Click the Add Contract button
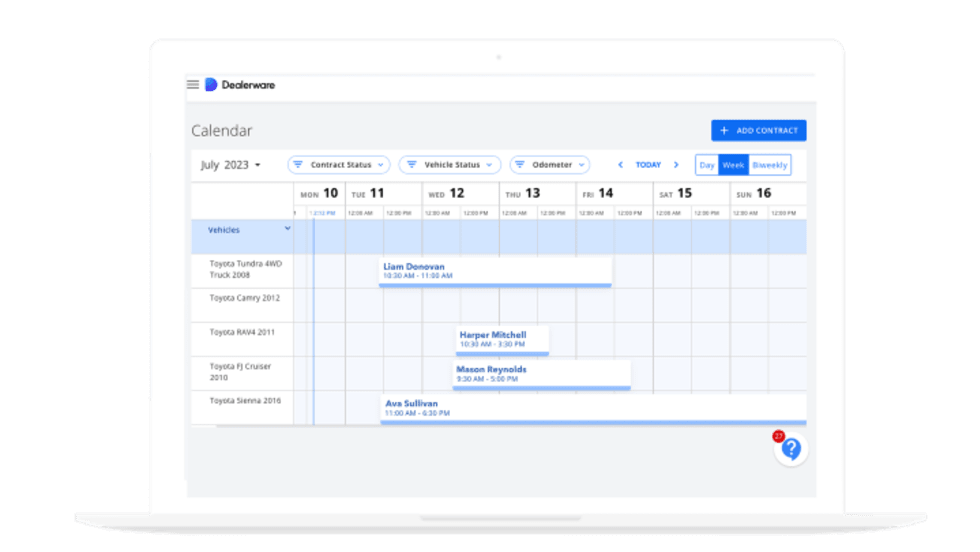980x552 pixels. pos(758,131)
